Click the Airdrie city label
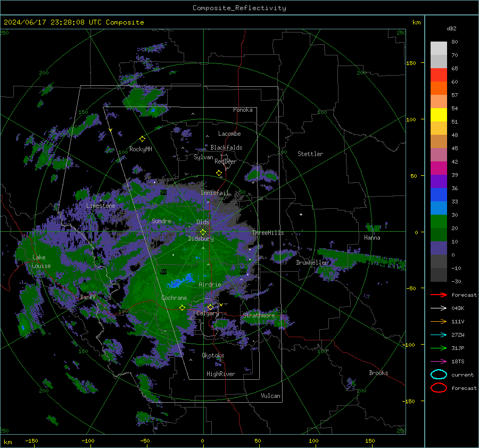This screenshot has width=479, height=448. coord(210,284)
